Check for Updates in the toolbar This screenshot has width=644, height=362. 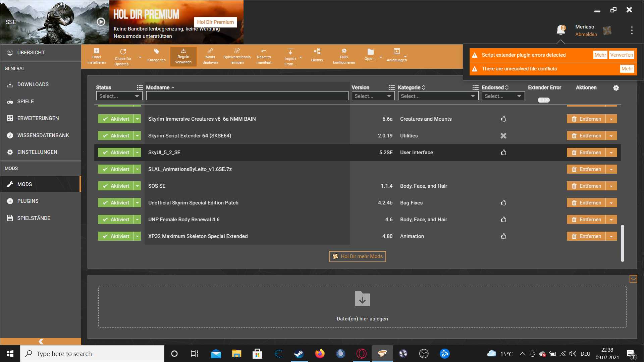click(x=123, y=57)
